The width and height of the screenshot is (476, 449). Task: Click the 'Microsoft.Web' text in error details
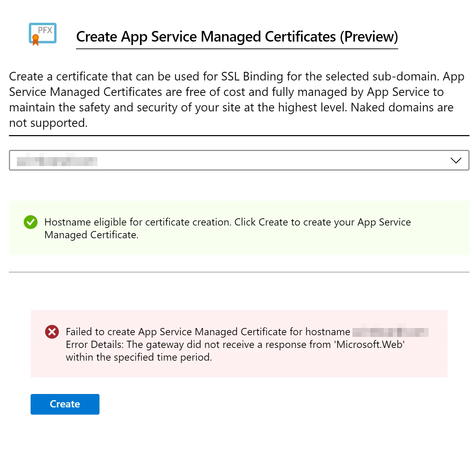click(369, 344)
